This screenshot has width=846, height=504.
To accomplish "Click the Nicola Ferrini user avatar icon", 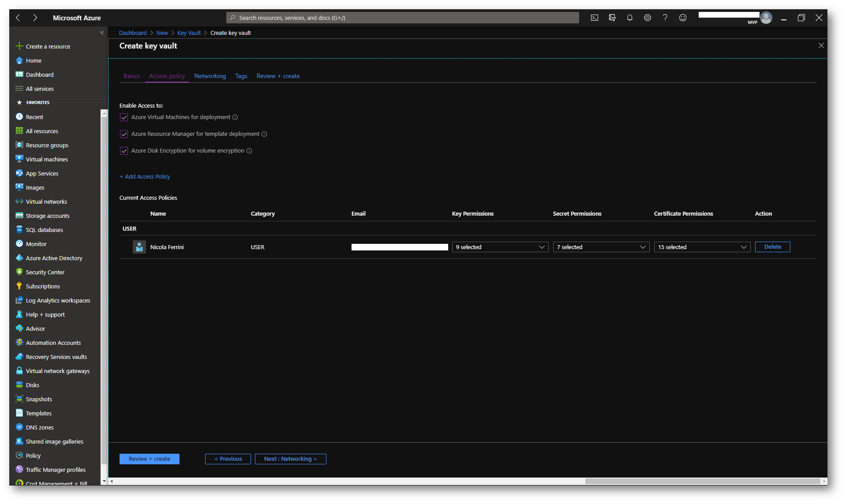I will 139,247.
